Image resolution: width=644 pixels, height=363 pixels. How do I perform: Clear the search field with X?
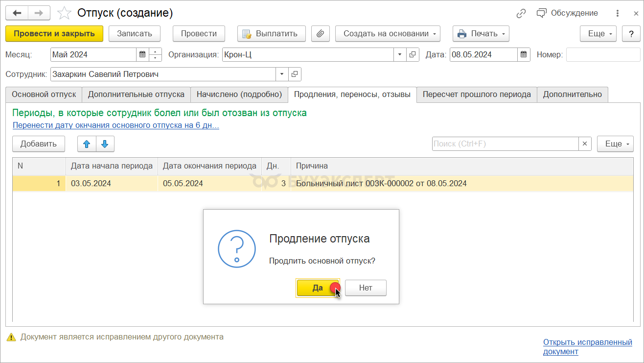click(585, 144)
